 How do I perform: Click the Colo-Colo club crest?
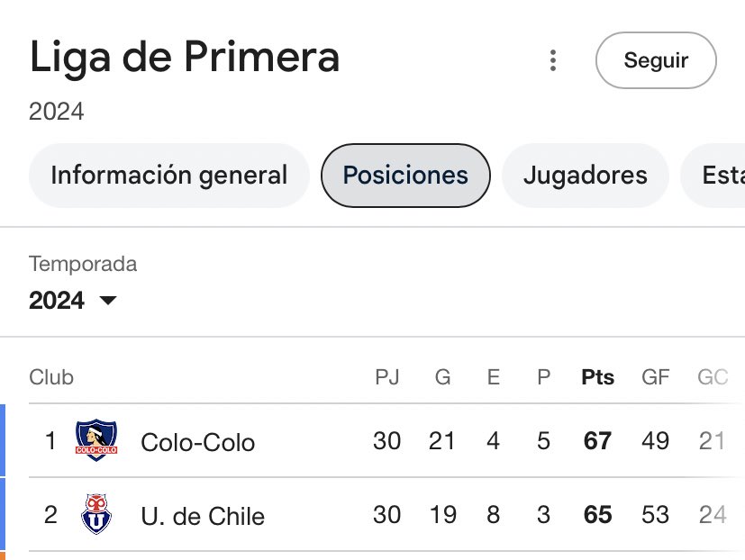(x=96, y=440)
